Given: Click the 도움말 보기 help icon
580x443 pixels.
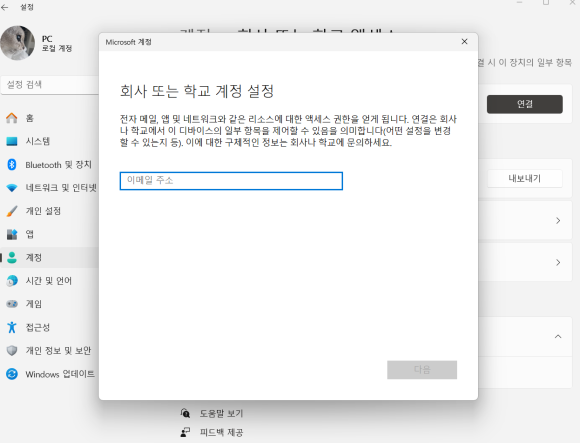Looking at the screenshot, I should [x=185, y=413].
